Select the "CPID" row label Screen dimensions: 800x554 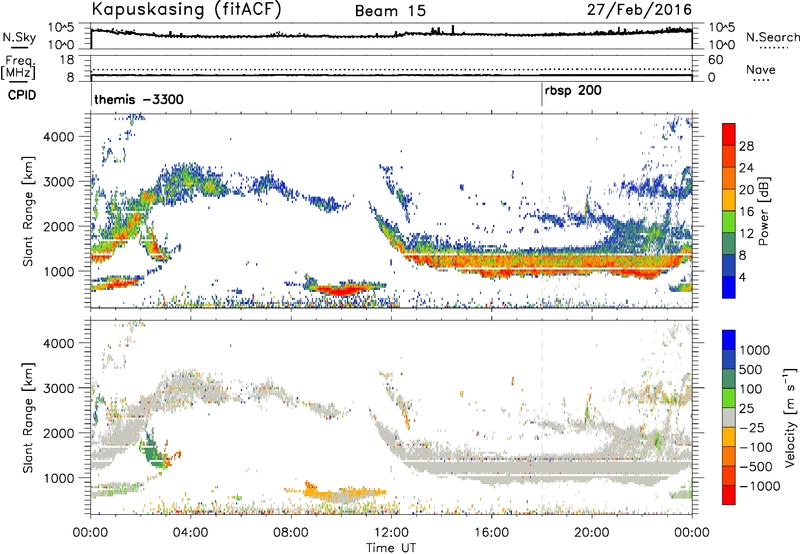tap(22, 95)
